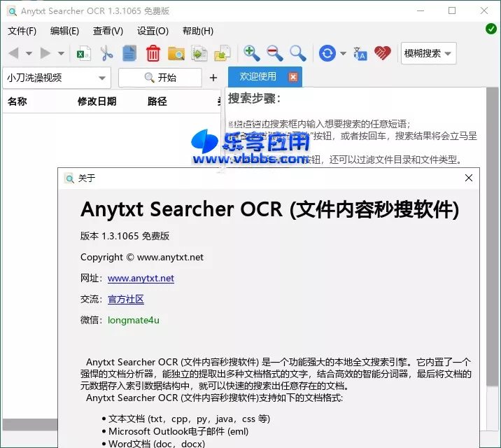Screen dimensions: 501x448
Task: Click the WeChat ID longmate4u text
Action: click(x=134, y=320)
